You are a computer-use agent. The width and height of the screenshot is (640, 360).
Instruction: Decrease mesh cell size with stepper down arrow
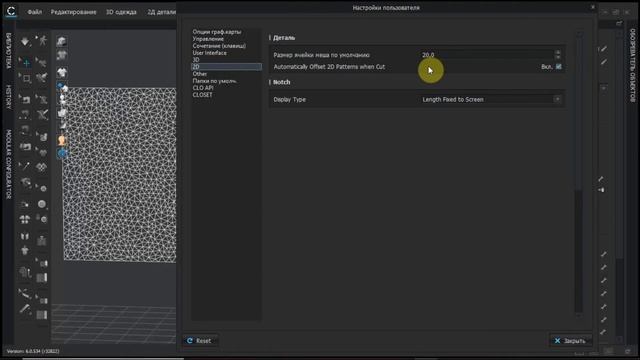pyautogui.click(x=558, y=57)
